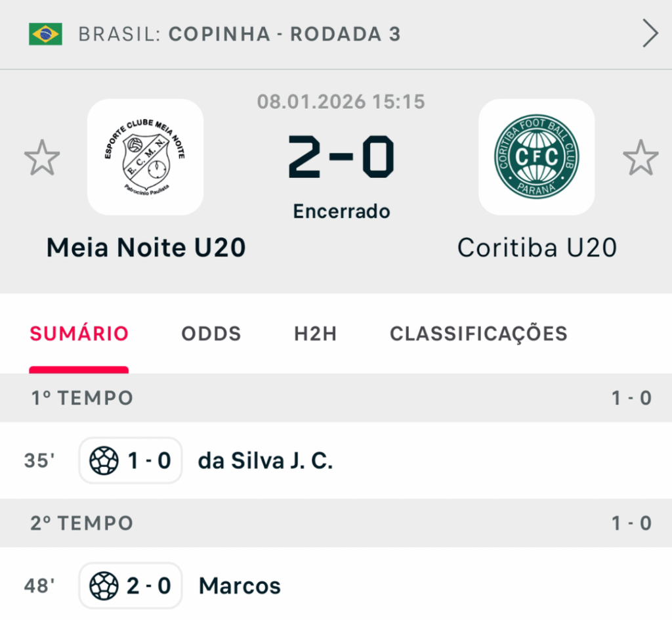
Task: Click the ball icon next to the 35' goal
Action: [x=105, y=461]
